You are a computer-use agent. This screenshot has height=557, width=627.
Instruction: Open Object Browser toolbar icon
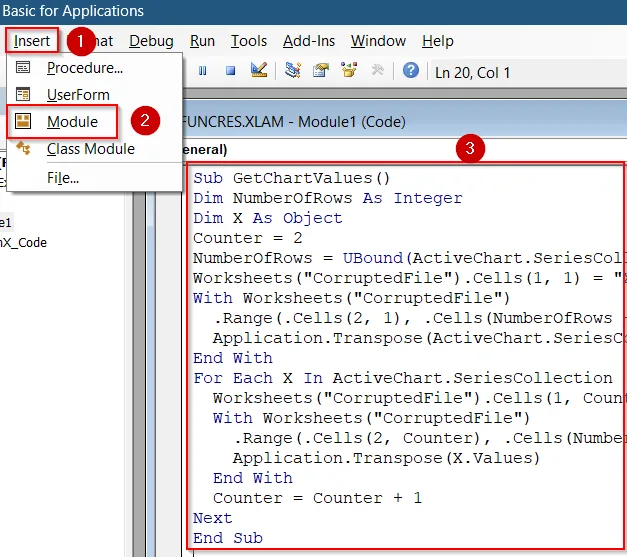pos(349,70)
